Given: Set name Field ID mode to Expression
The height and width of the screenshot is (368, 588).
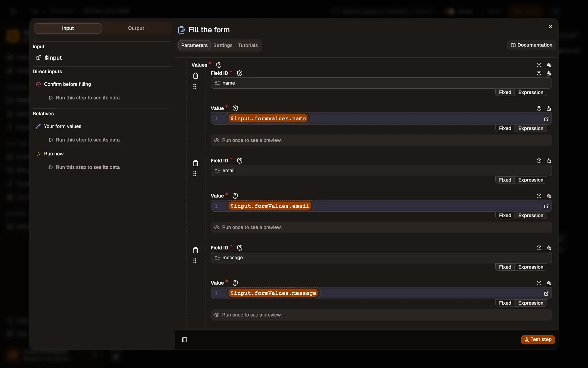Looking at the screenshot, I should pos(531,92).
